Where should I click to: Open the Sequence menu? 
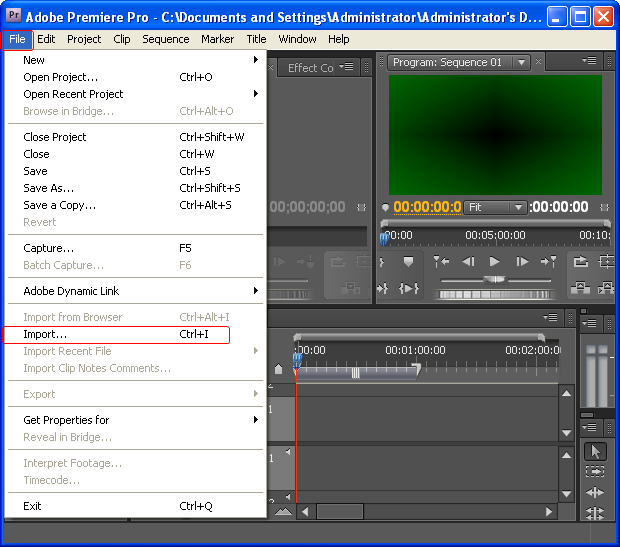point(166,39)
